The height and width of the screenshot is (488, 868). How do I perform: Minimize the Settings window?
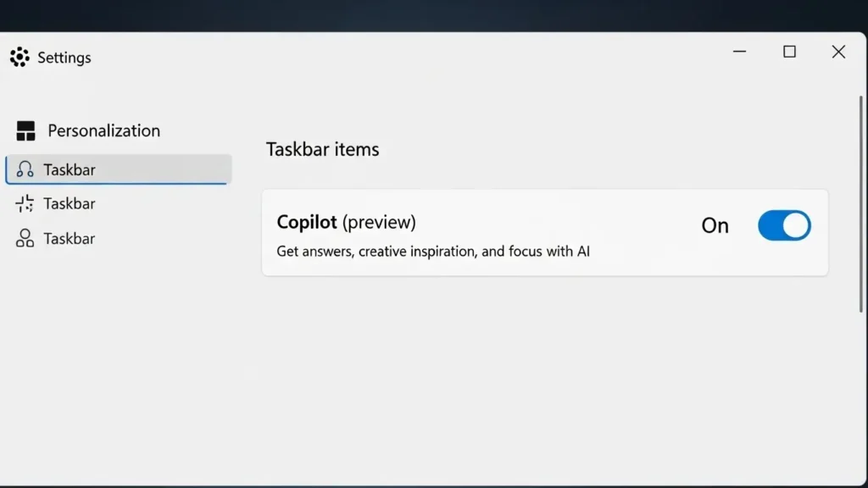(739, 52)
